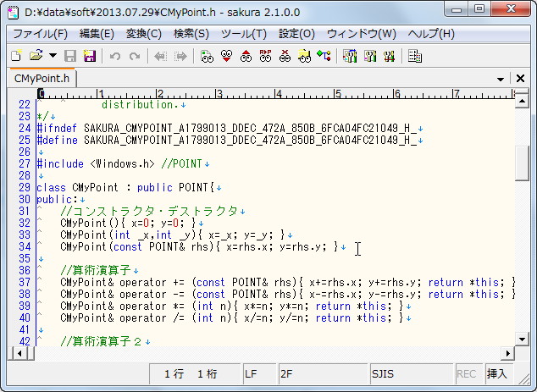
Task: Find previous with the up-arrow binoculars icon
Action: 246,56
